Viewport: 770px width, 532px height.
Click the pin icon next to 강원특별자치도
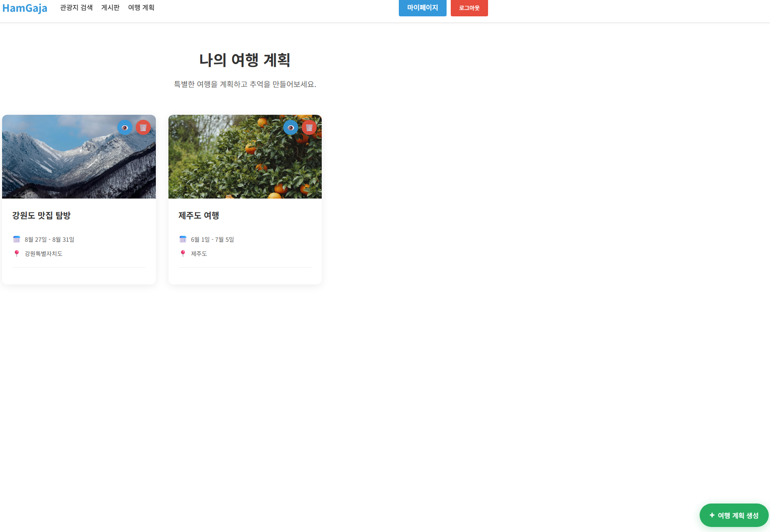pyautogui.click(x=17, y=253)
